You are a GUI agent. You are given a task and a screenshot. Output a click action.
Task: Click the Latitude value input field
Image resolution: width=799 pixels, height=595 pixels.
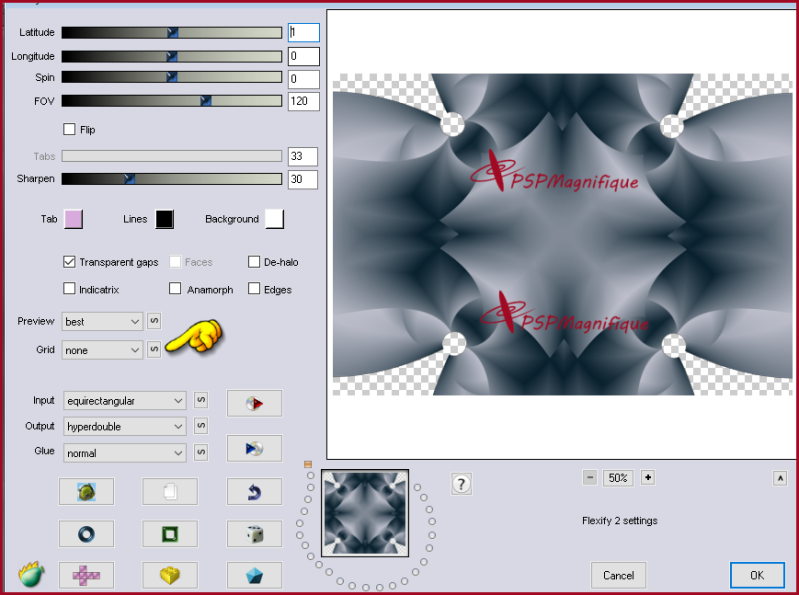pyautogui.click(x=304, y=33)
